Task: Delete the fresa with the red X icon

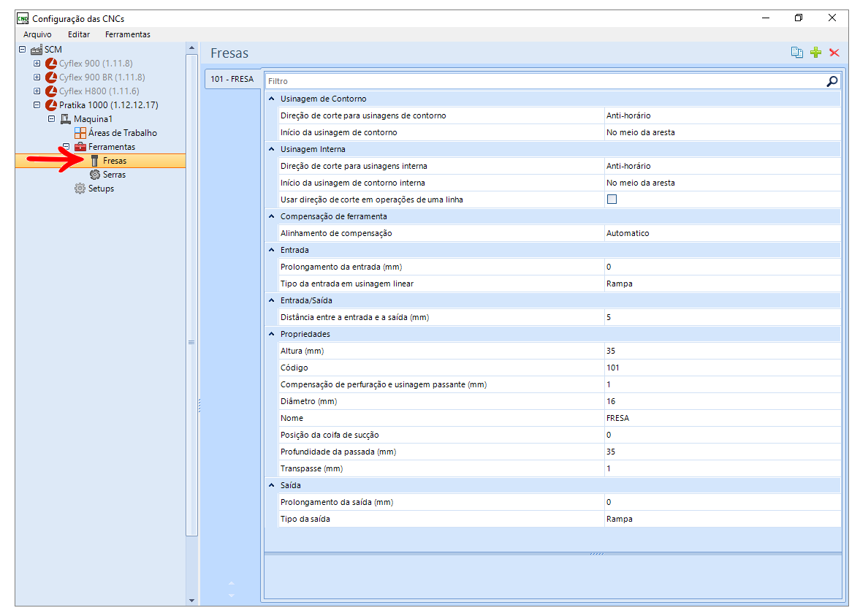Action: pyautogui.click(x=834, y=53)
